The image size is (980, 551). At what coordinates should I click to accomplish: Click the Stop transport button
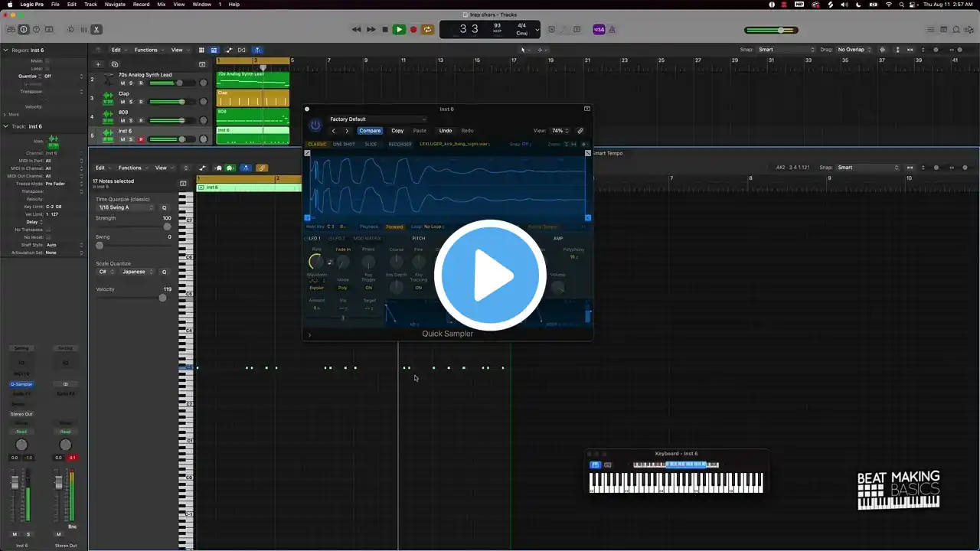[385, 29]
